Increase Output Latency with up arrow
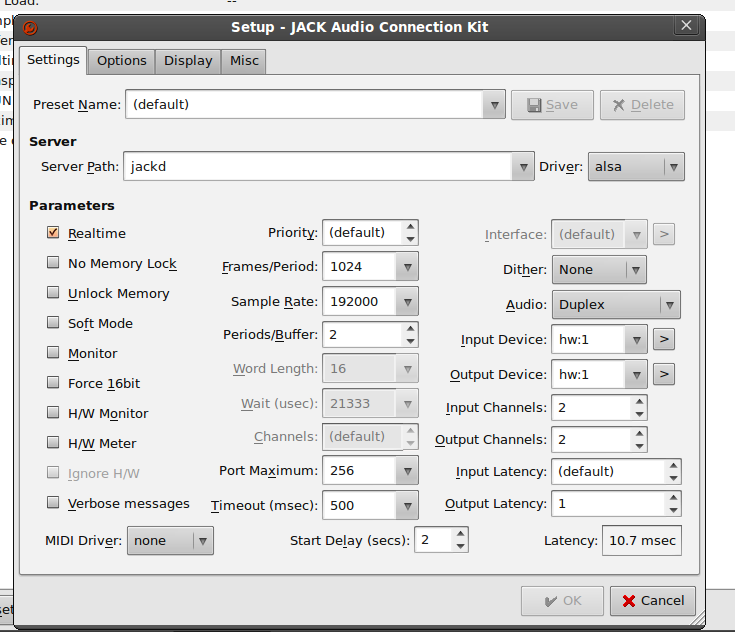Screen dimensions: 735x632 673,497
